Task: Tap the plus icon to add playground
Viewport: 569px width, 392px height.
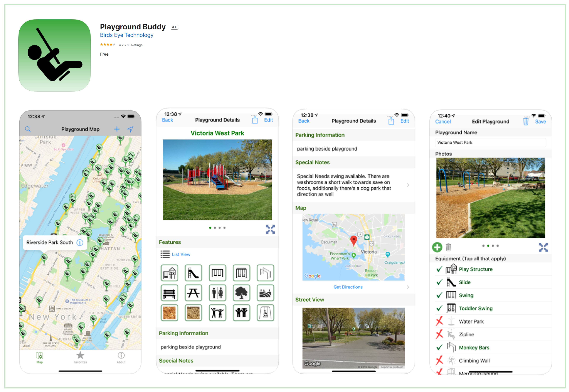Action: point(117,129)
